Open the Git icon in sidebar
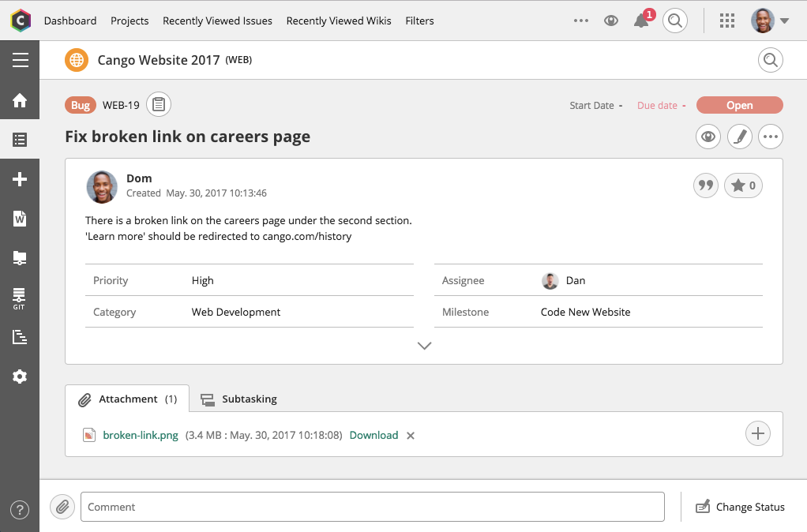This screenshot has width=807, height=532. [x=20, y=298]
